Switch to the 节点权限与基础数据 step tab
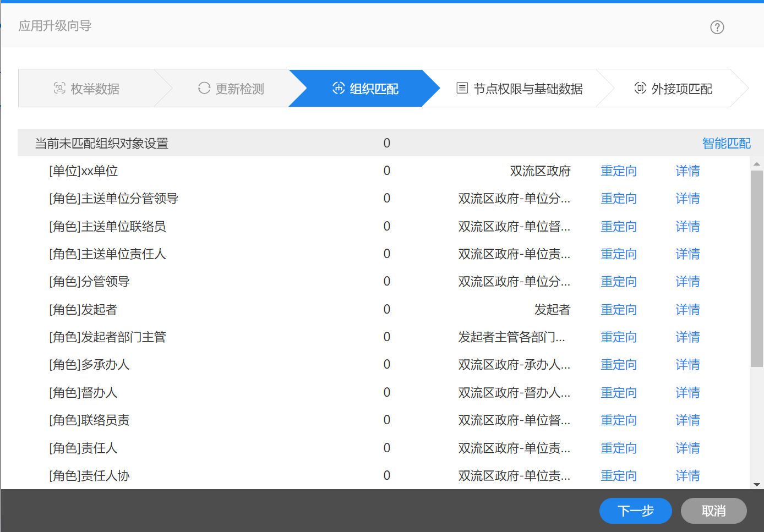Screen dimensions: 764x532 (520, 89)
